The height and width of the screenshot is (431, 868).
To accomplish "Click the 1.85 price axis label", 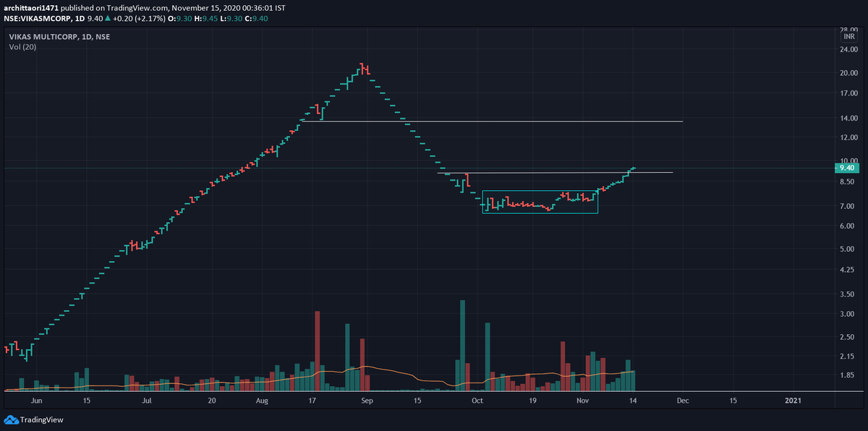I will 848,375.
